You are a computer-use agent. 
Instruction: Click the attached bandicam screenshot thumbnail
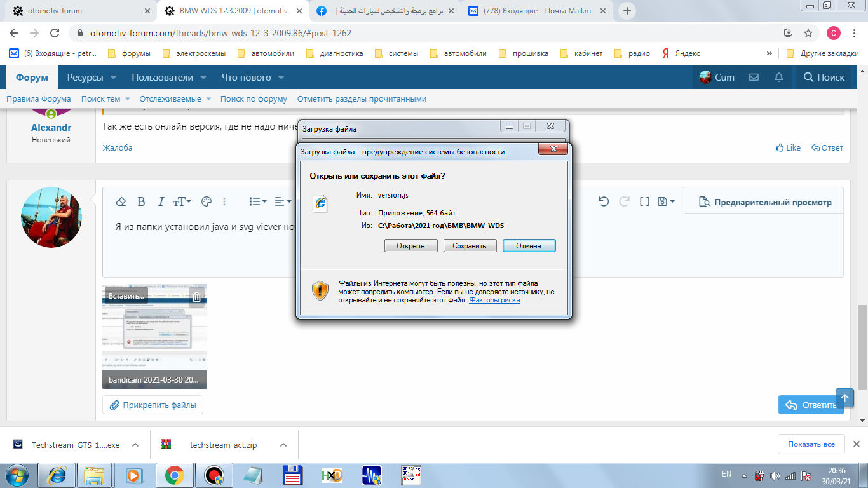(154, 337)
